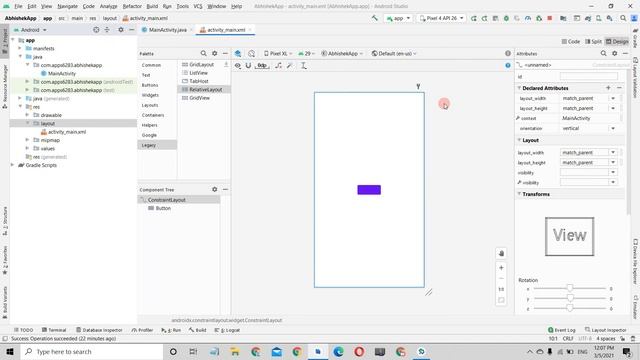
Task: Open AbhishekApp theme dropdown
Action: (342, 53)
